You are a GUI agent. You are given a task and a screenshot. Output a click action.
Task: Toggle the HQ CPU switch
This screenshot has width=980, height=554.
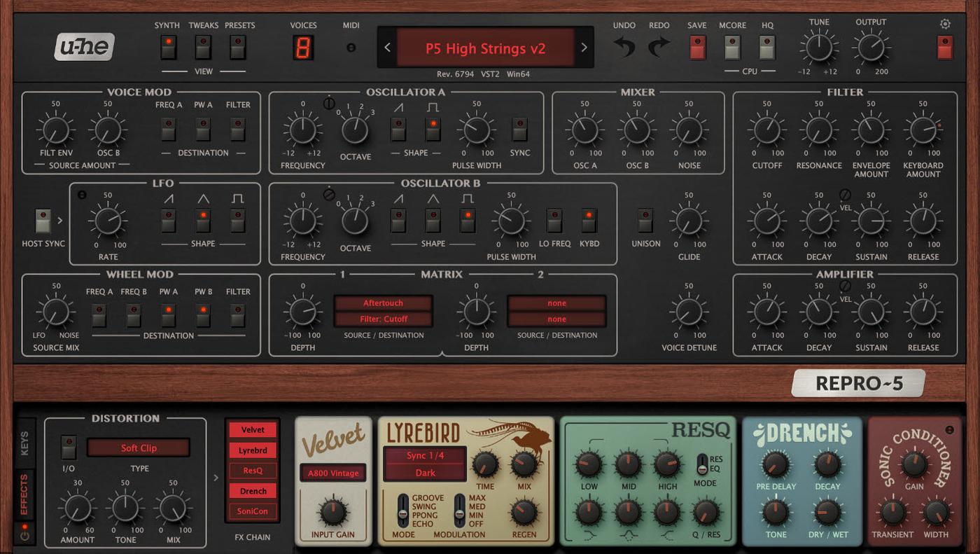[767, 48]
